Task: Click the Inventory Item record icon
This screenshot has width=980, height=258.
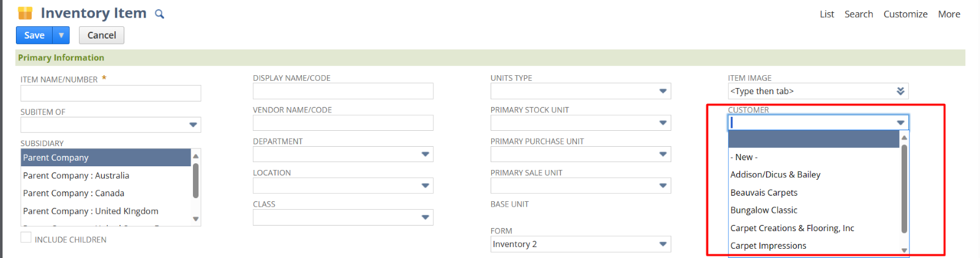Action: click(25, 13)
